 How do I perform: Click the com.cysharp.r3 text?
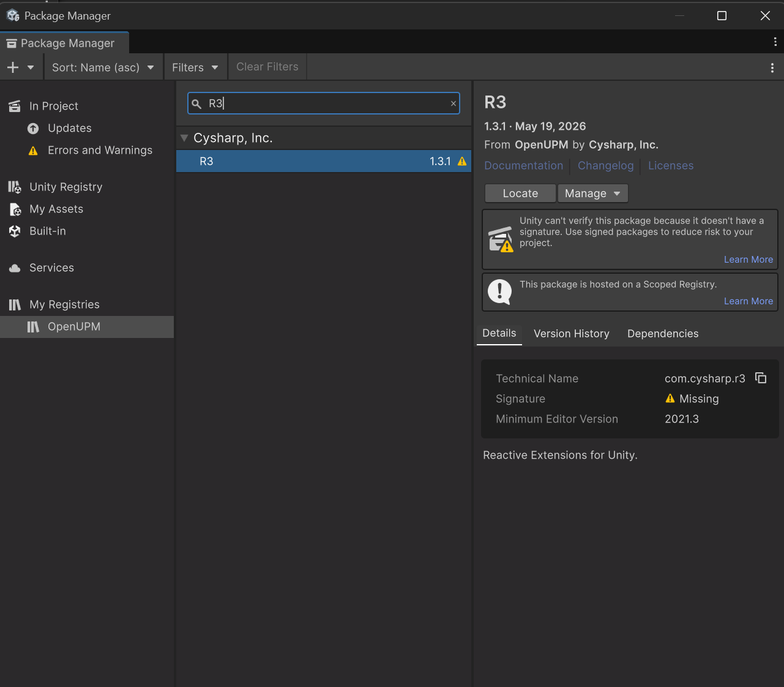point(705,378)
